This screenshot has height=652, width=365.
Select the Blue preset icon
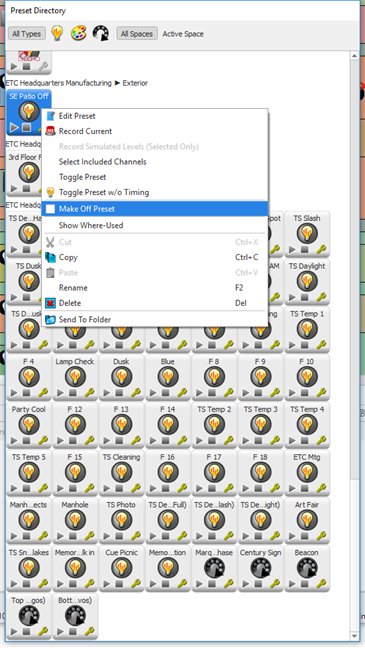(168, 377)
